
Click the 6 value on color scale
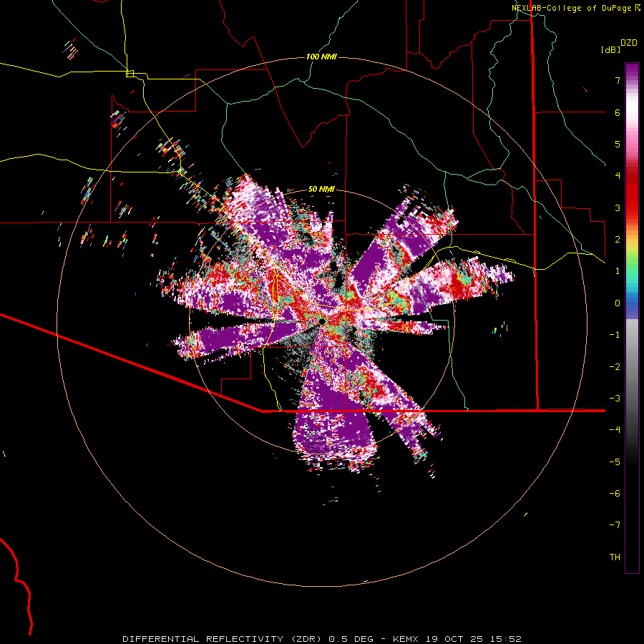(618, 112)
